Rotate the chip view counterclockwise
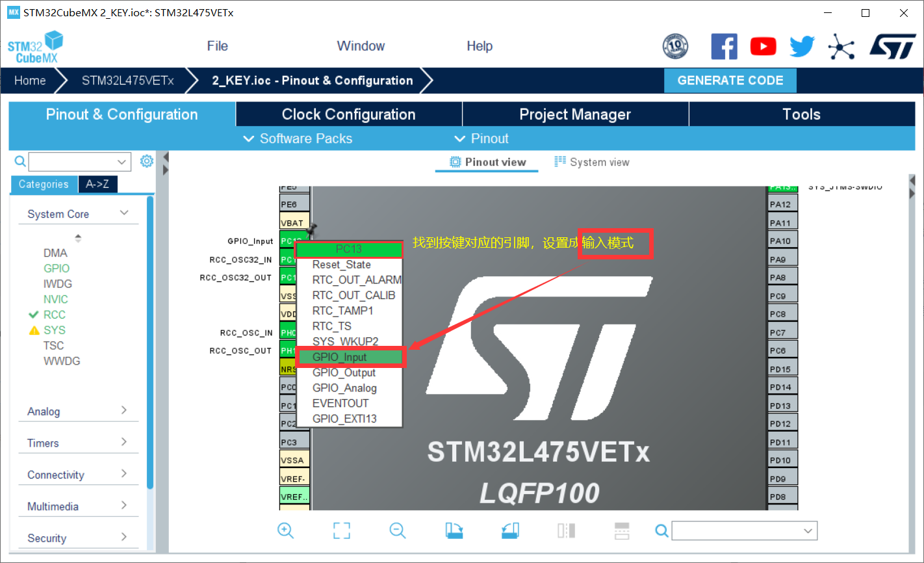The height and width of the screenshot is (563, 924). (x=510, y=530)
